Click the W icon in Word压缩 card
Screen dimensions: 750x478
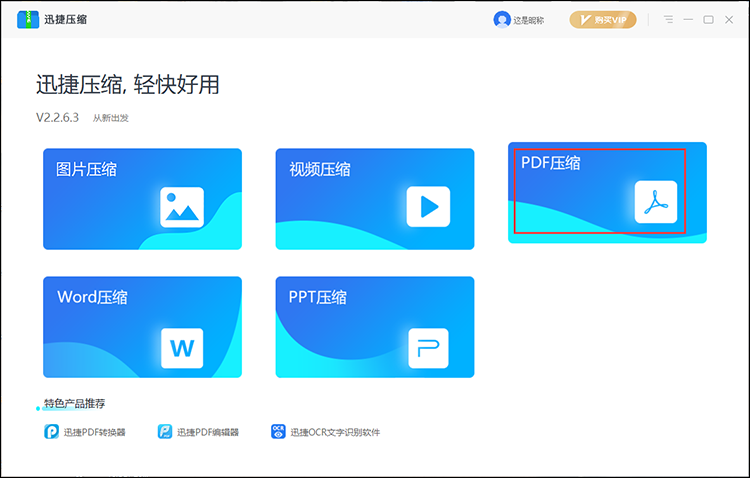pos(182,348)
